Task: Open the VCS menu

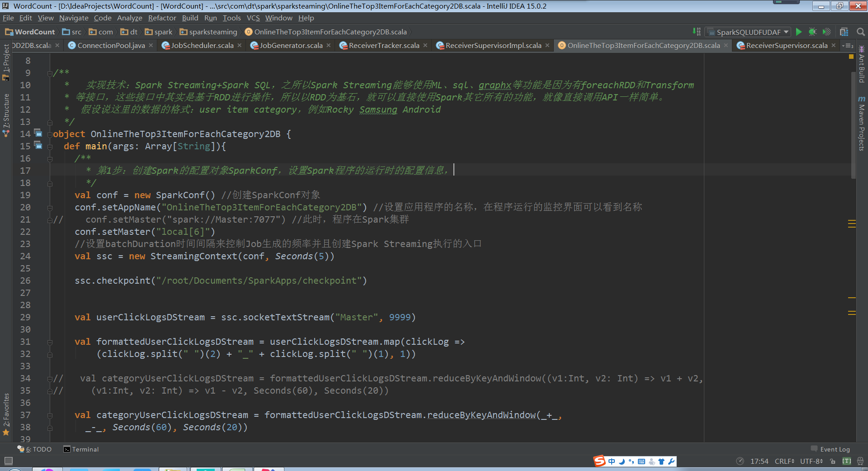Action: [x=253, y=18]
